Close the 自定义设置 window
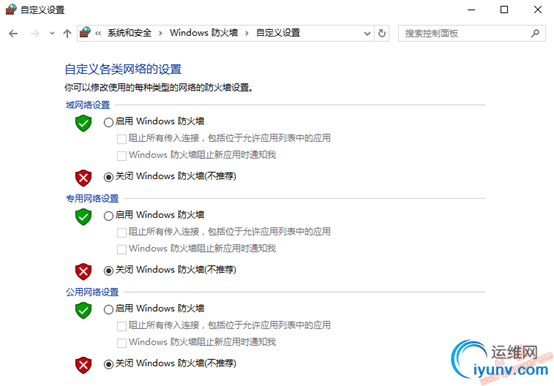Viewport: 554px width, 386px height. tap(538, 10)
